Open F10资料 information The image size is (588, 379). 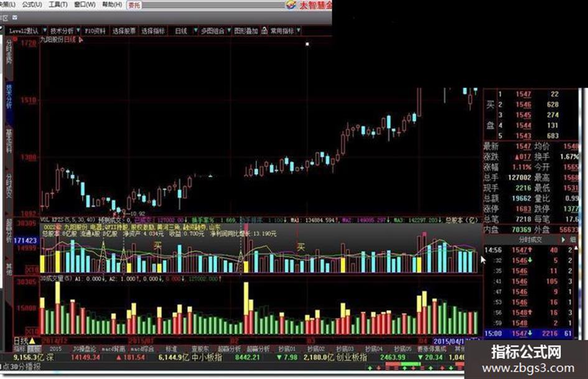(x=95, y=31)
